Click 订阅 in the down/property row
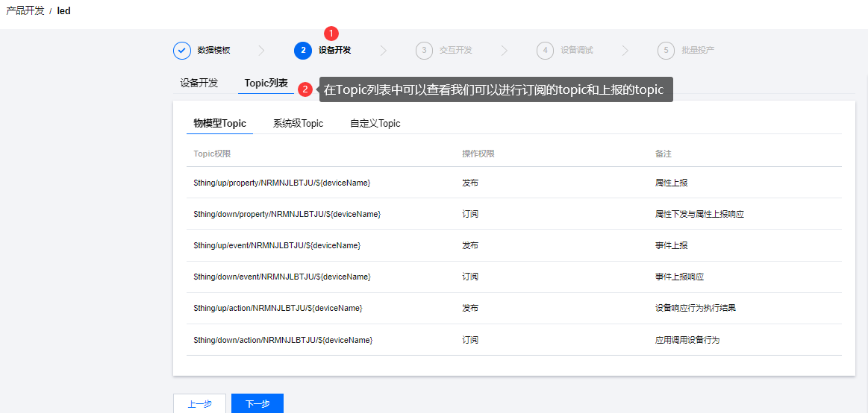Viewport: 868px width, 413px height. click(470, 214)
